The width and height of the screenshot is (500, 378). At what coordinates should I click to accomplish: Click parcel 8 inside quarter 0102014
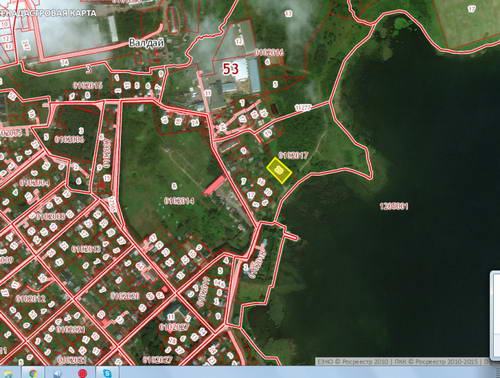174,186
